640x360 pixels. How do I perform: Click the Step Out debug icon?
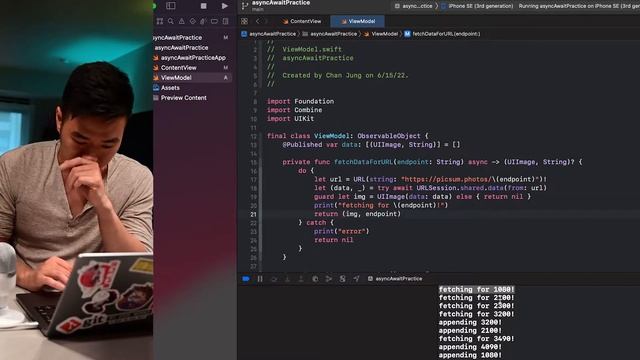click(301, 279)
